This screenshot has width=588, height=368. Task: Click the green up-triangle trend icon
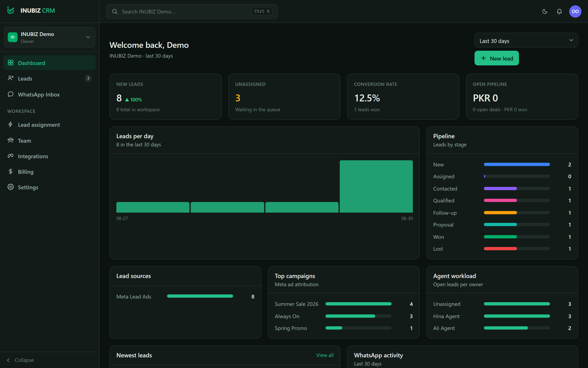[x=127, y=100]
